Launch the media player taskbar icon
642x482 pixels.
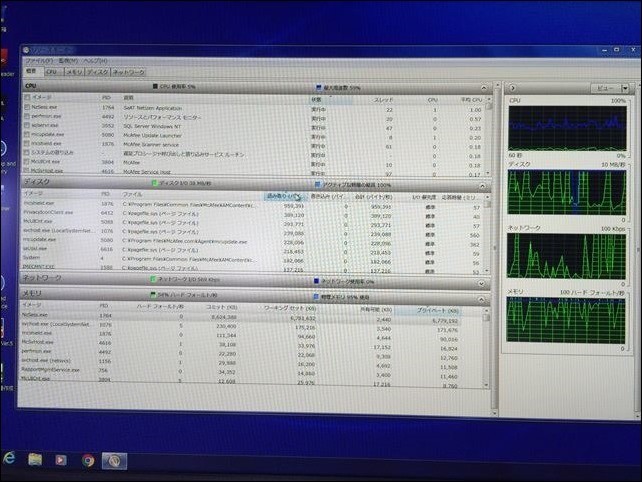61,460
